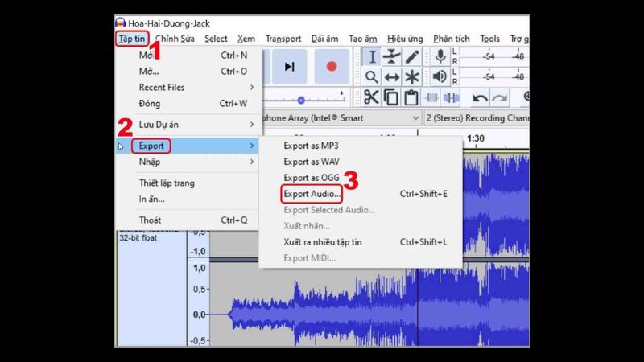Select the Export menu entry
The image size is (644, 362).
coord(189,146)
